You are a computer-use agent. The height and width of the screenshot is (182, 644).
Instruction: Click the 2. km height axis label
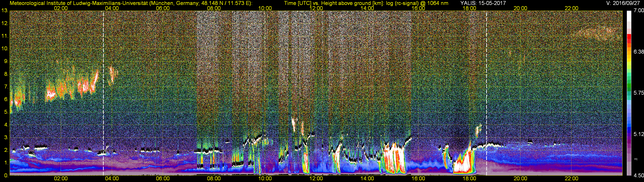[x=6, y=150]
